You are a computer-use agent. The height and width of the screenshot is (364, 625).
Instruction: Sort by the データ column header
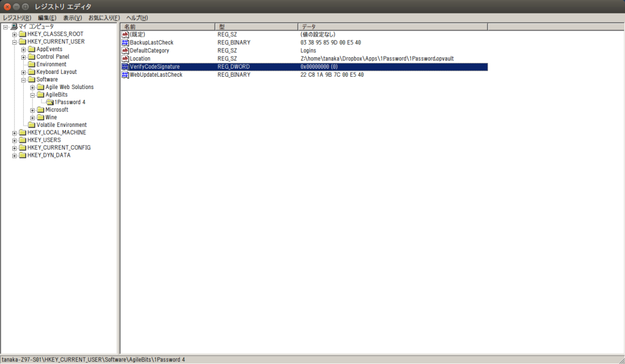pos(392,27)
